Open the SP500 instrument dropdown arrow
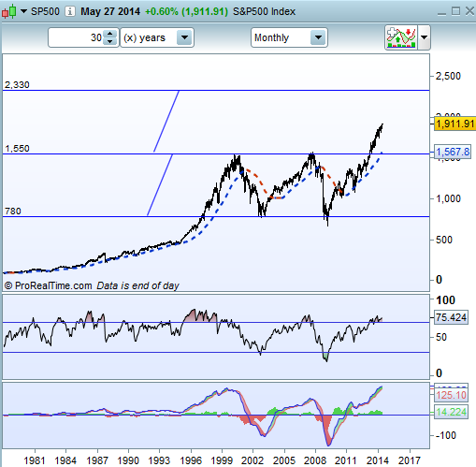 pos(23,11)
